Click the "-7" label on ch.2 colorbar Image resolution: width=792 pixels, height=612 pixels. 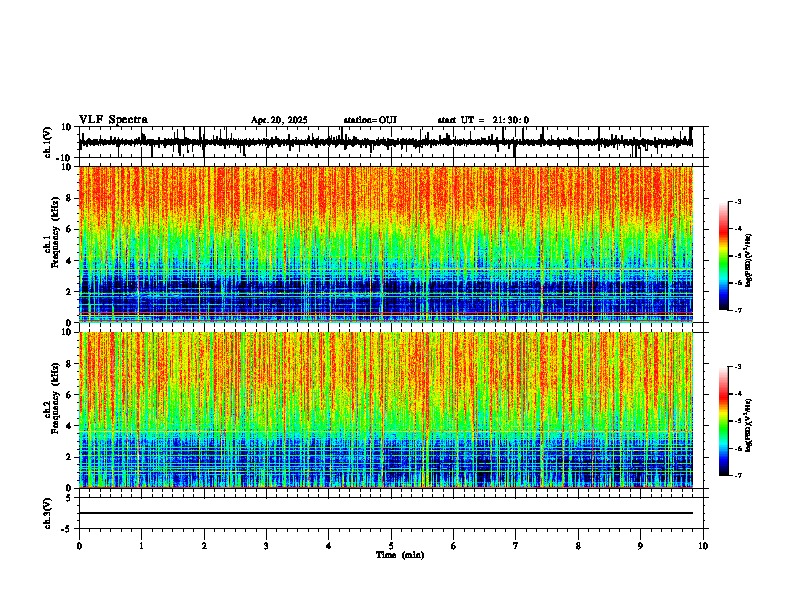pyautogui.click(x=737, y=475)
